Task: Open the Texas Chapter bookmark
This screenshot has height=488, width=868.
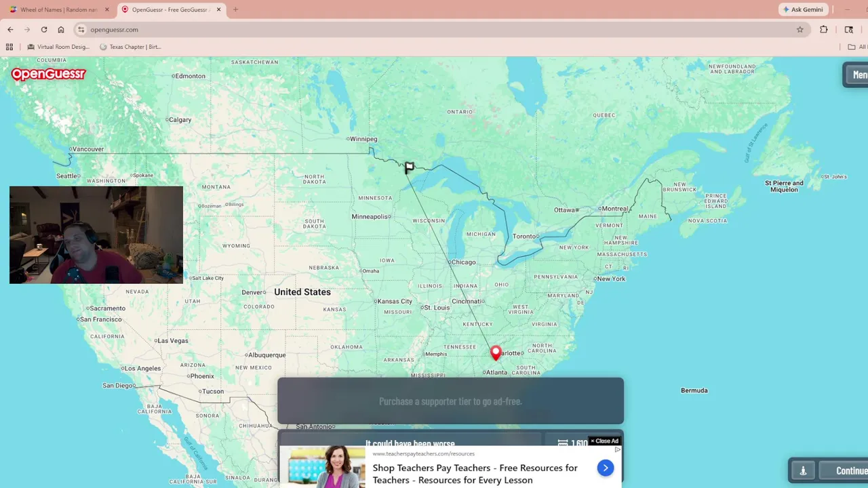Action: tap(130, 47)
